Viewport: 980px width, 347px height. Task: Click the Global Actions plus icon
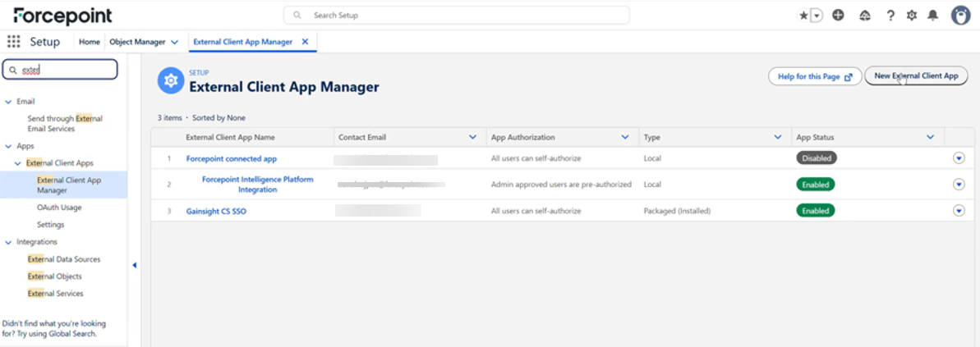click(838, 16)
